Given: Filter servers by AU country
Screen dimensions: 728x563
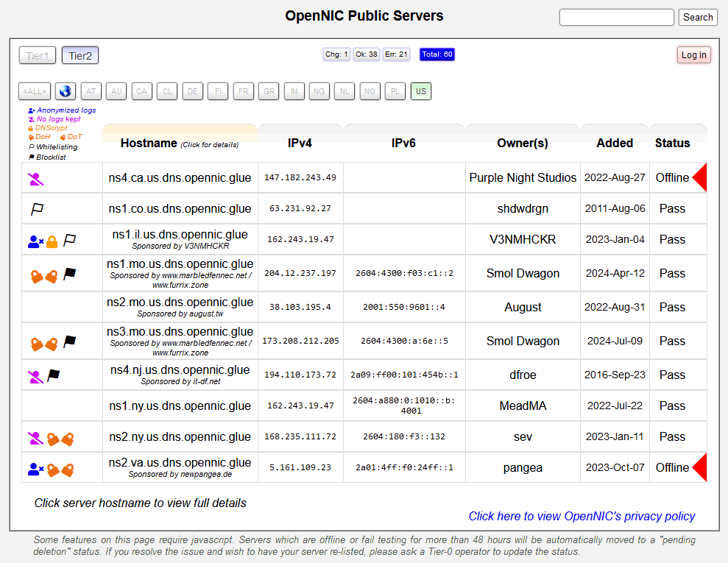Looking at the screenshot, I should pyautogui.click(x=116, y=91).
